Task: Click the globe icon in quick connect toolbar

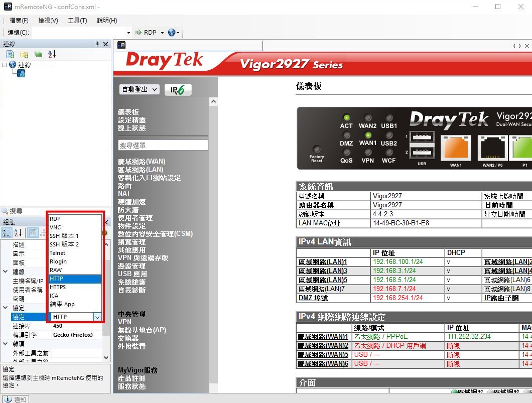Action: pyautogui.click(x=172, y=33)
